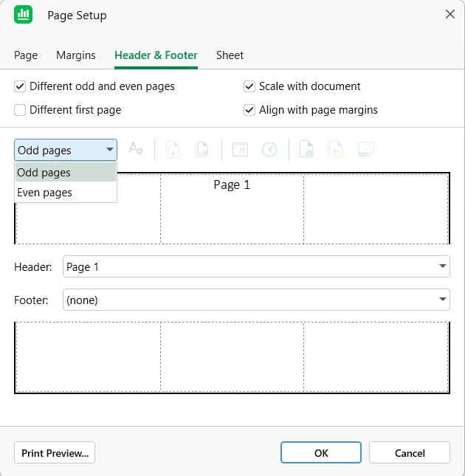The width and height of the screenshot is (465, 476).
Task: Expand the Footer preset dropdown
Action: [442, 300]
